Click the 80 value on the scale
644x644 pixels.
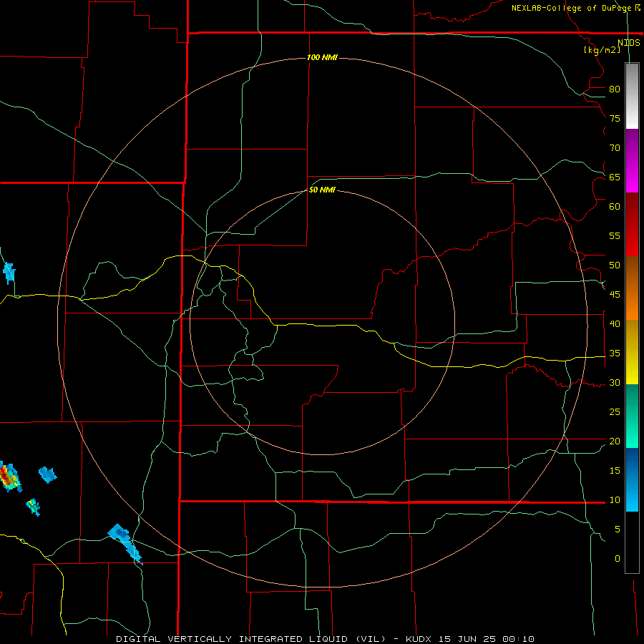click(x=615, y=89)
